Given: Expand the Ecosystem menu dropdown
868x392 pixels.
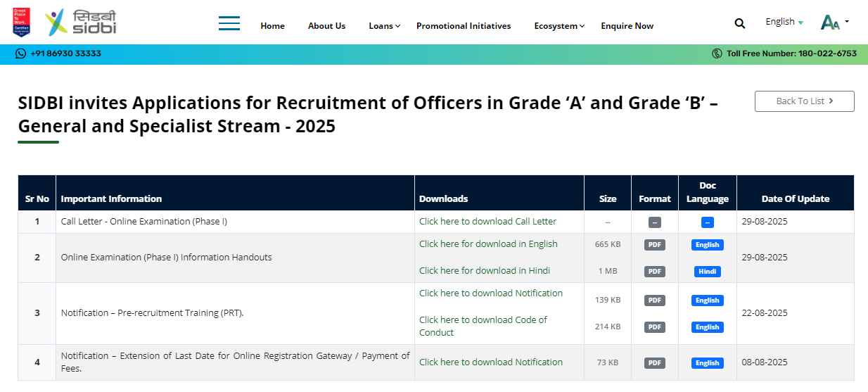Looking at the screenshot, I should click(559, 26).
